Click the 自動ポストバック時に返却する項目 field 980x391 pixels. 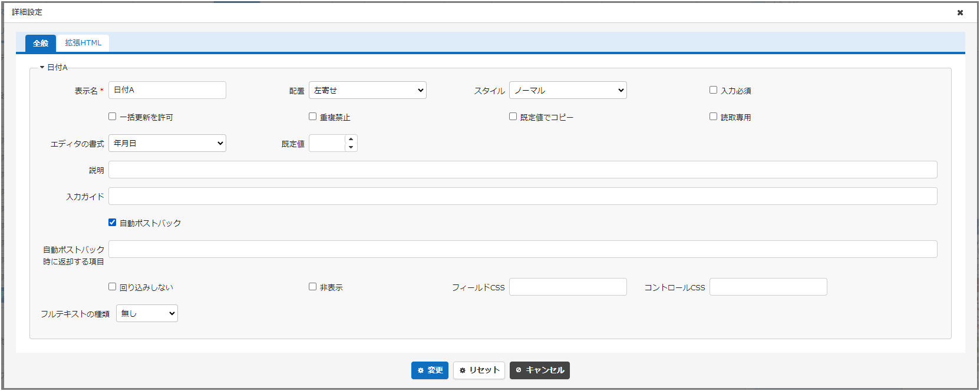pos(523,249)
